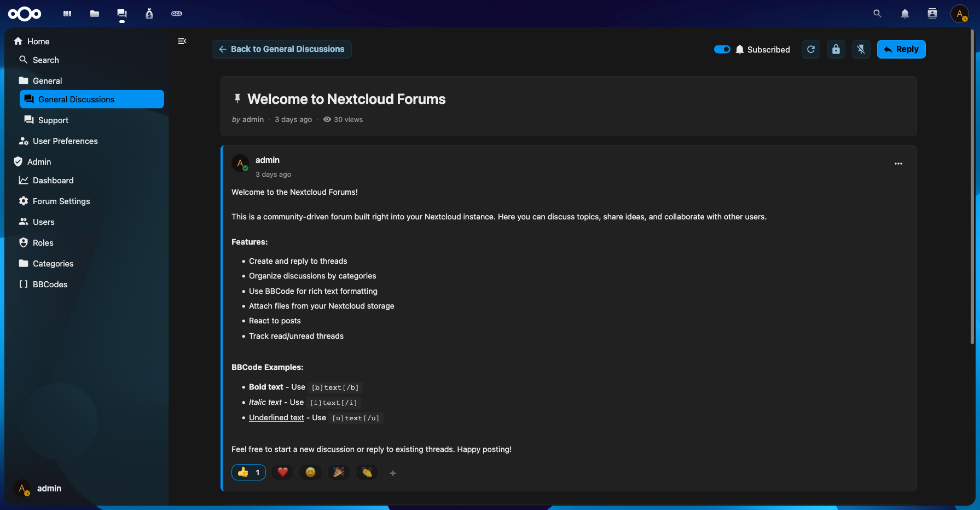Collapse the forum navigation sidebar

click(x=182, y=41)
